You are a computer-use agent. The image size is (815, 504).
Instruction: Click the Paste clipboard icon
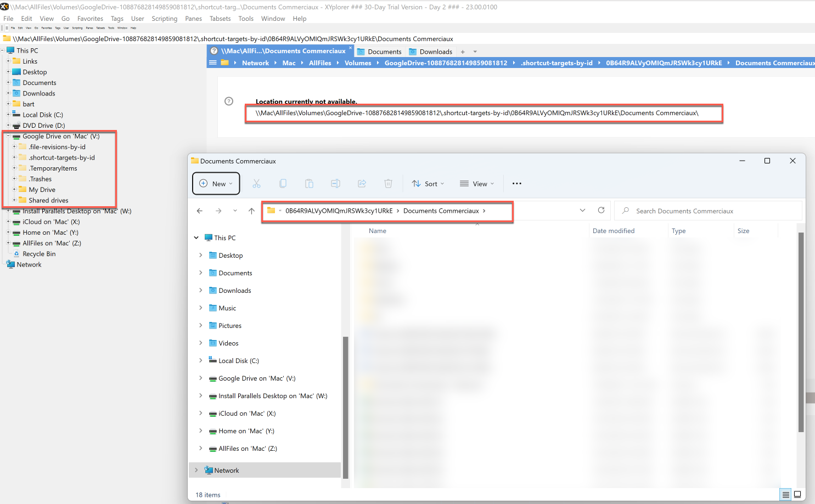pyautogui.click(x=309, y=184)
